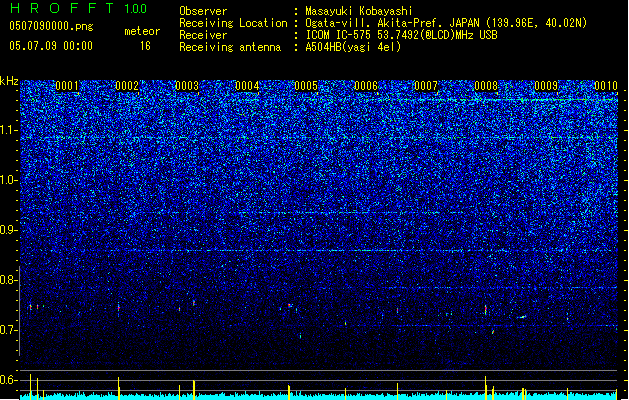This screenshot has height=400, width=629.
Task: Select the Ogata-vill. Akita-Pref. JAPAN location text
Action: 446,23
